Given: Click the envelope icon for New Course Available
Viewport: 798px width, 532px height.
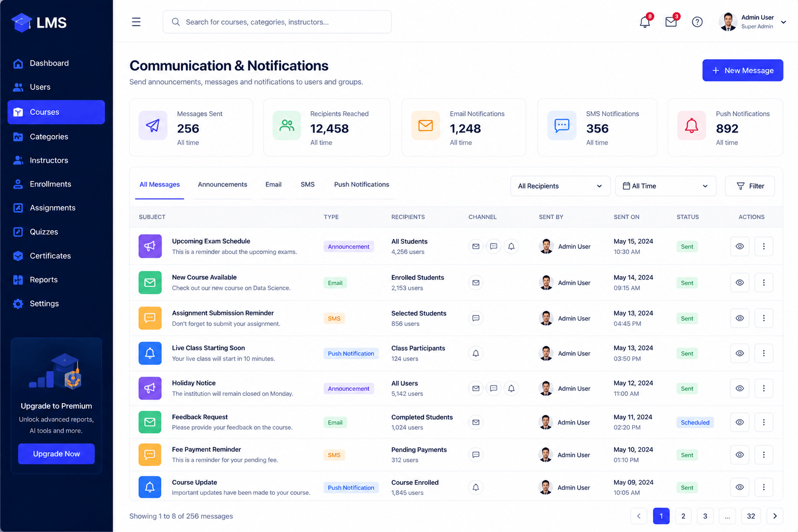Looking at the screenshot, I should [x=150, y=283].
